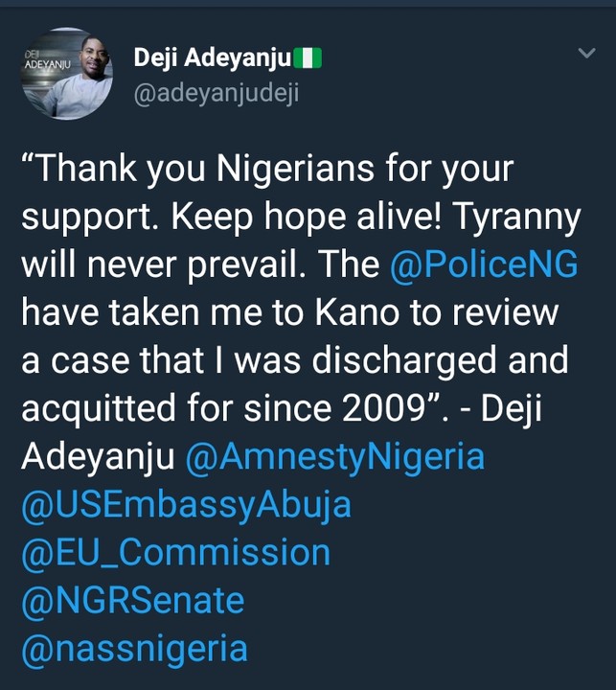Open the Deji Adeyanju display name
616x690 pixels.
pos(211,58)
